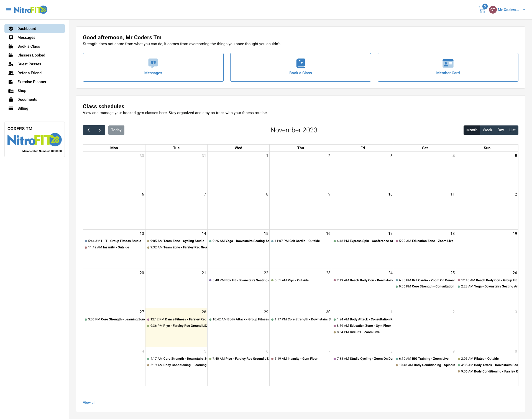Open the shopping cart icon
The height and width of the screenshot is (419, 532).
482,10
